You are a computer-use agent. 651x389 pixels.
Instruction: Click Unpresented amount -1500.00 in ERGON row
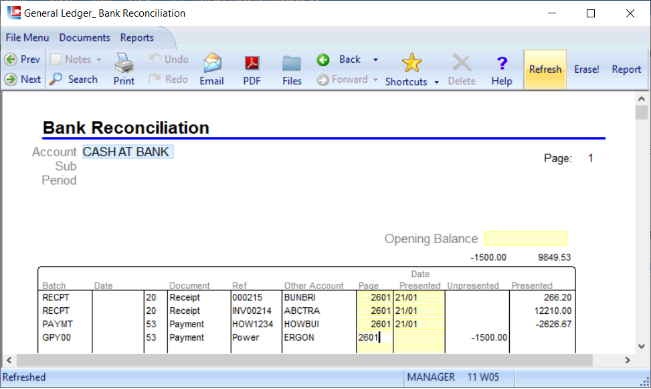(489, 337)
